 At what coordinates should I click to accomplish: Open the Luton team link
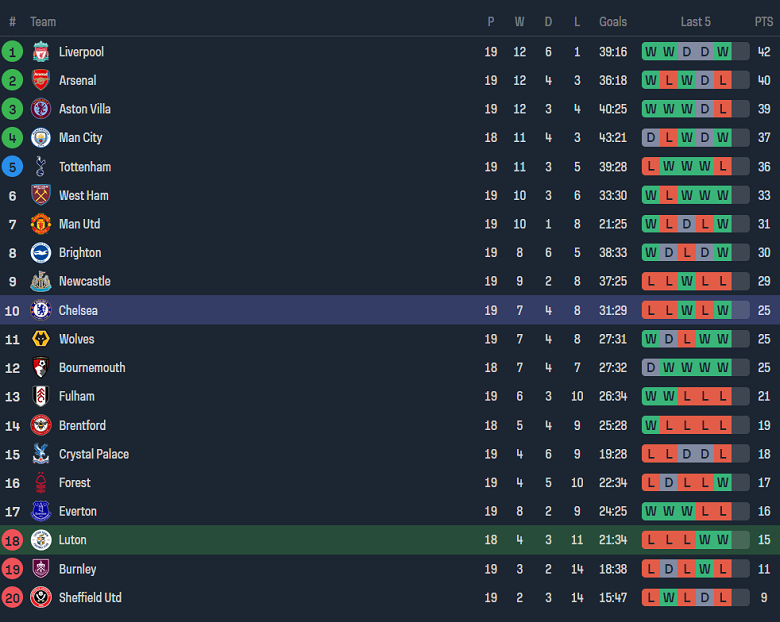point(73,540)
